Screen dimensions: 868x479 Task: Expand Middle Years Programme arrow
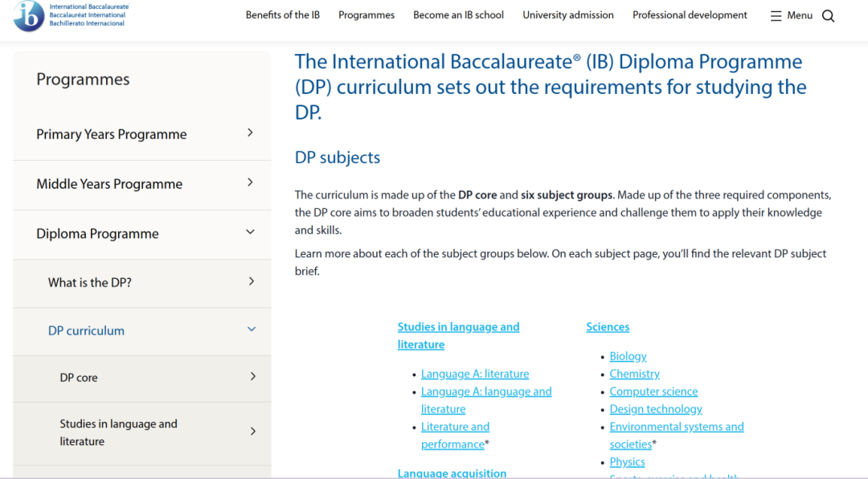250,182
